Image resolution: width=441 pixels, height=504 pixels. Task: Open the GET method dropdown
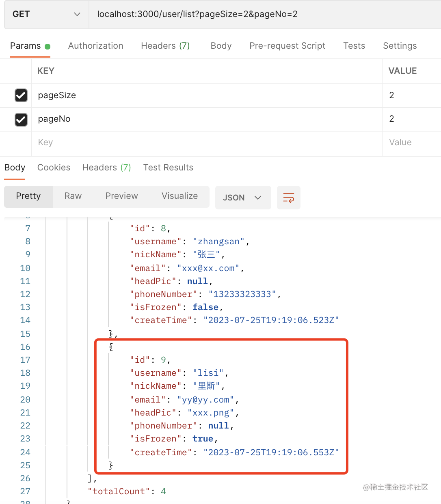pyautogui.click(x=46, y=14)
